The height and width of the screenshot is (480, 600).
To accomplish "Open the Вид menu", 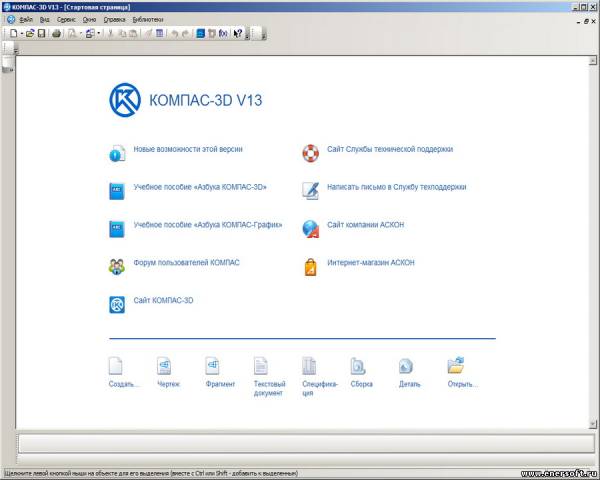I will click(x=44, y=20).
